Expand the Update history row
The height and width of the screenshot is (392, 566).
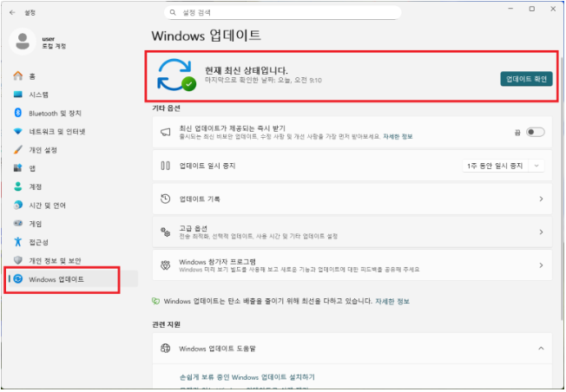tap(352, 199)
